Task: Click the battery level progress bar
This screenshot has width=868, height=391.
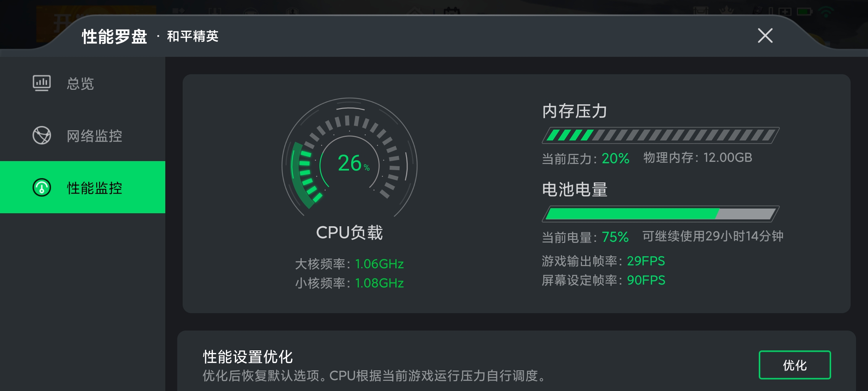Action: coord(660,214)
